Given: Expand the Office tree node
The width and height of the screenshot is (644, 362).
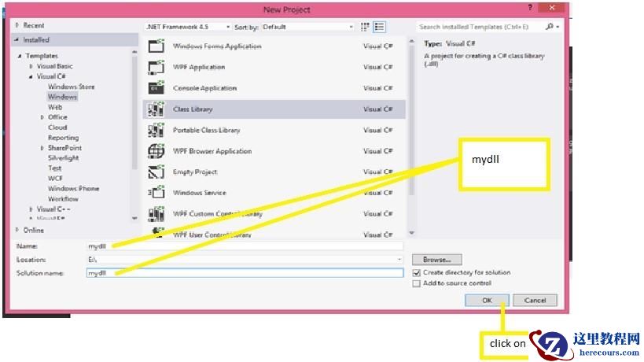Looking at the screenshot, I should (x=42, y=117).
